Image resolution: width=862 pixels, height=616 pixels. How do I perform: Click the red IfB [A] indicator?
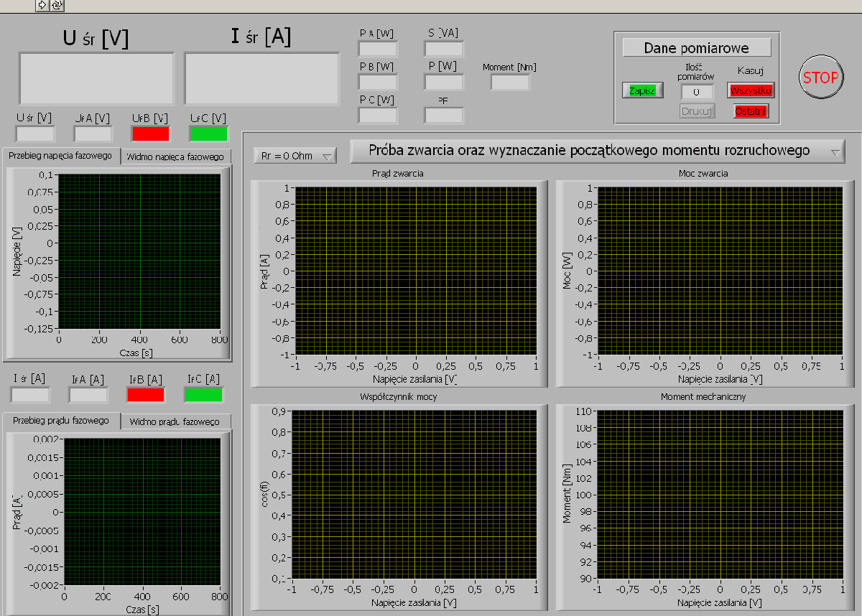tap(146, 394)
